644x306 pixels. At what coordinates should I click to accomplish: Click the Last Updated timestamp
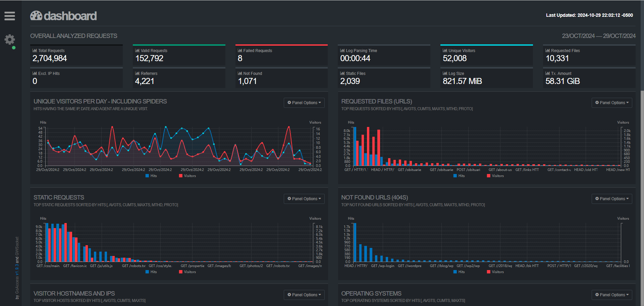[589, 15]
